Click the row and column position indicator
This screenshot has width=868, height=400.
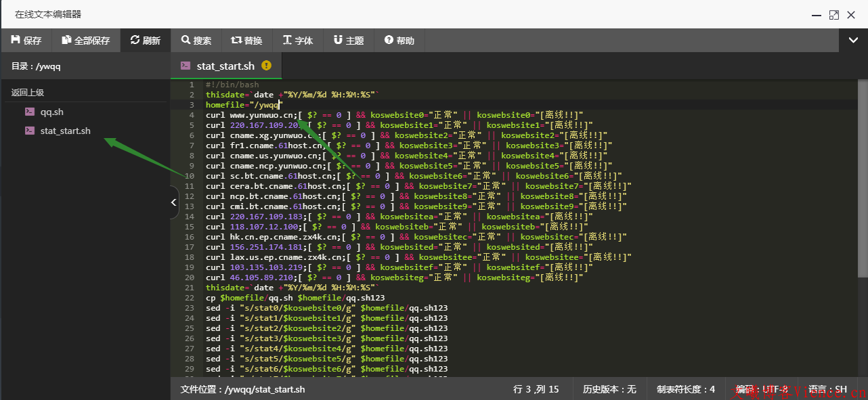click(x=536, y=389)
